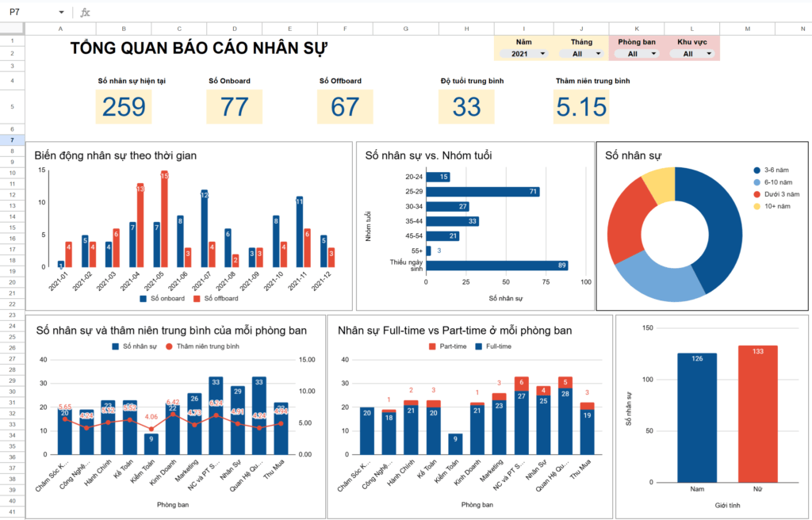Open the Phòng ban filter dropdown

coord(637,54)
